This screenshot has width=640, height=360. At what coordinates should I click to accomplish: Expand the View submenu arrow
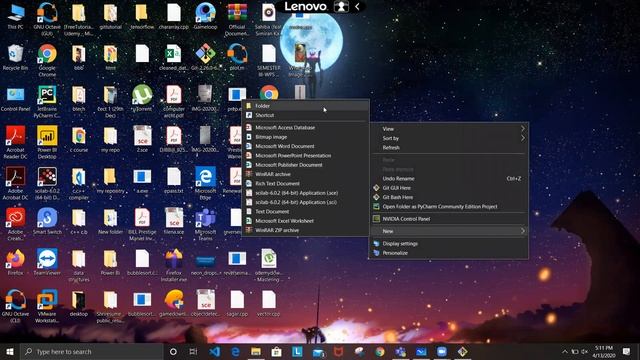[x=522, y=129]
